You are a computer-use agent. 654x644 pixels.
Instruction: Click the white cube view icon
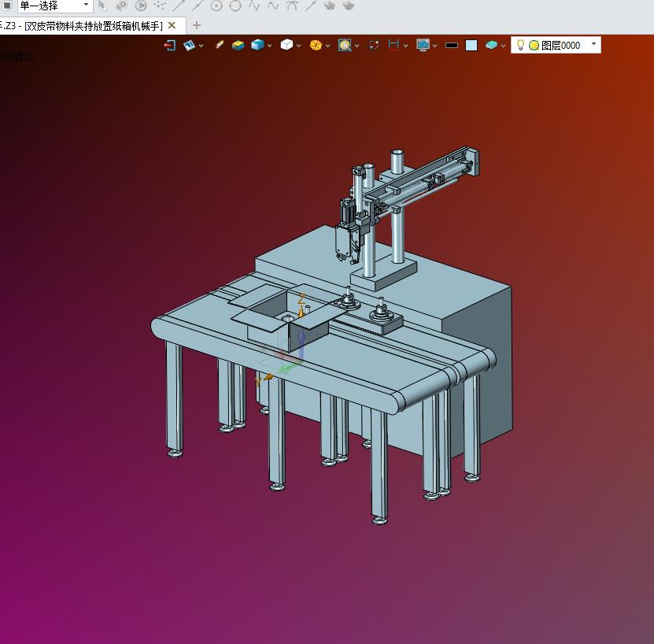pyautogui.click(x=286, y=46)
